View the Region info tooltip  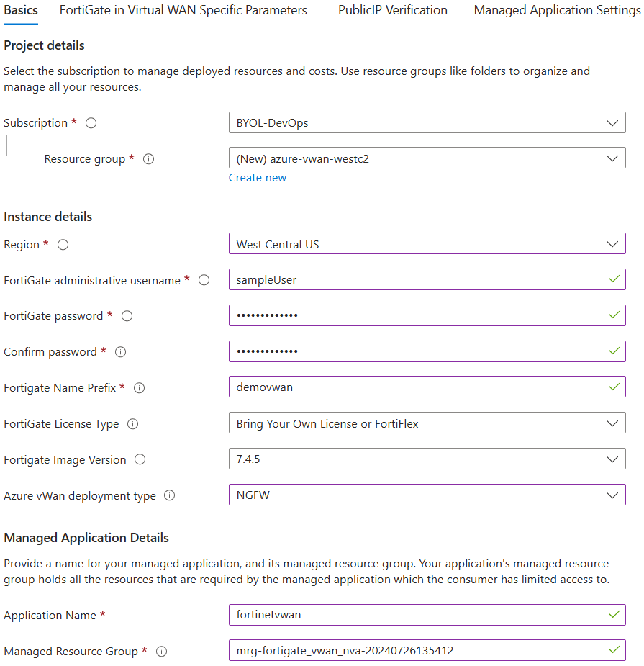click(63, 245)
